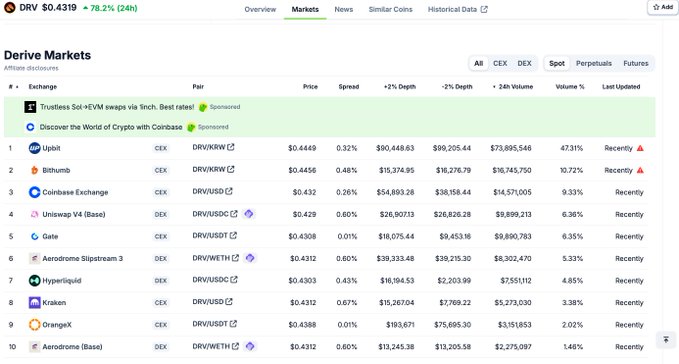Open Hyperliquid DRV/USDC external link icon

(234, 280)
